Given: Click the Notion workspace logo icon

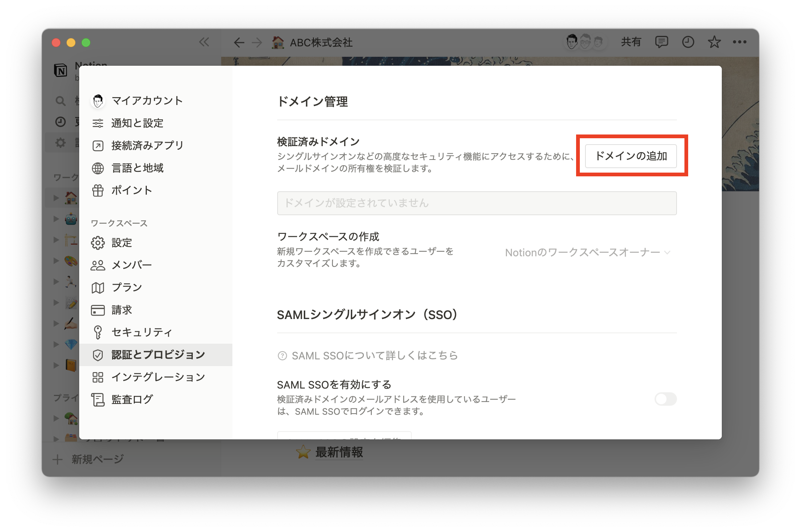Looking at the screenshot, I should click(x=61, y=70).
